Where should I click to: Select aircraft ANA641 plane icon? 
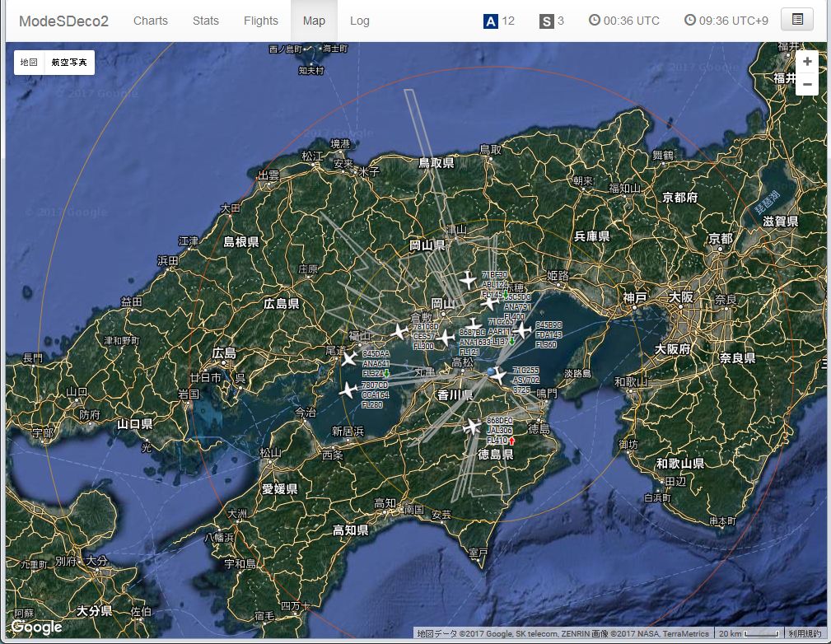349,358
